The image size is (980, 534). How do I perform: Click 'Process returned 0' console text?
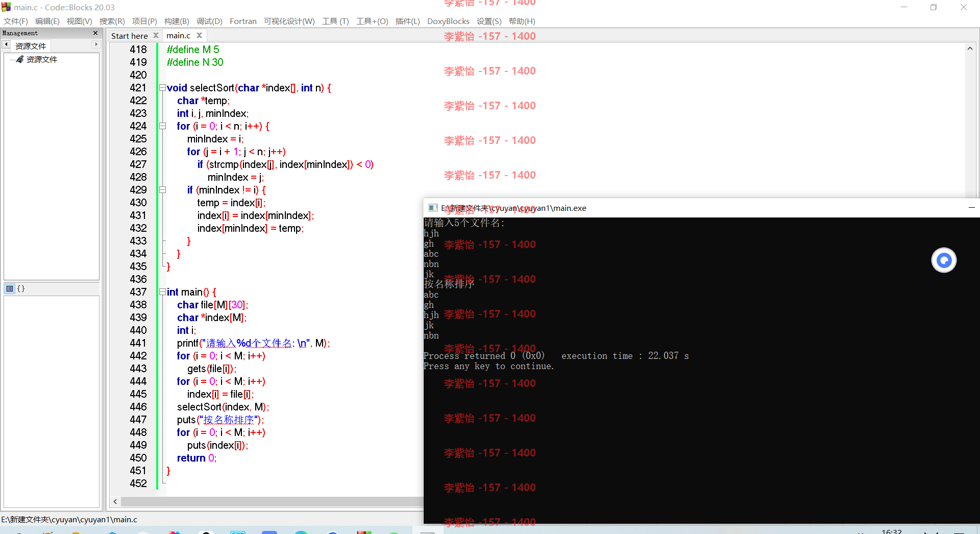click(470, 356)
